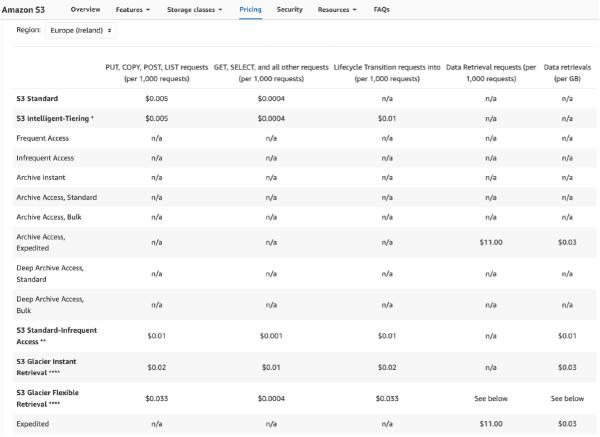Click the Expedited row $0.03 value
The width and height of the screenshot is (600, 437).
[567, 424]
